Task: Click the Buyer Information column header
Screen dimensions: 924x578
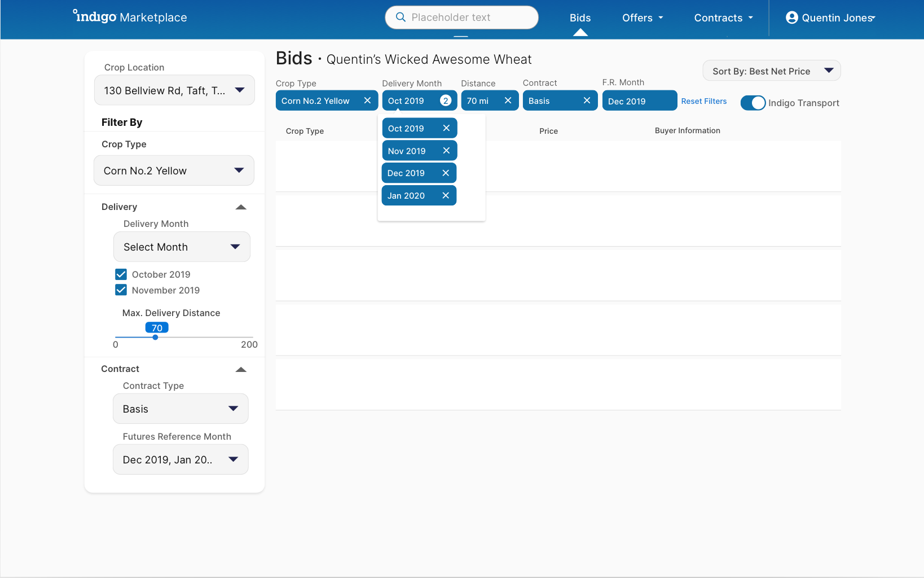Action: tap(688, 130)
